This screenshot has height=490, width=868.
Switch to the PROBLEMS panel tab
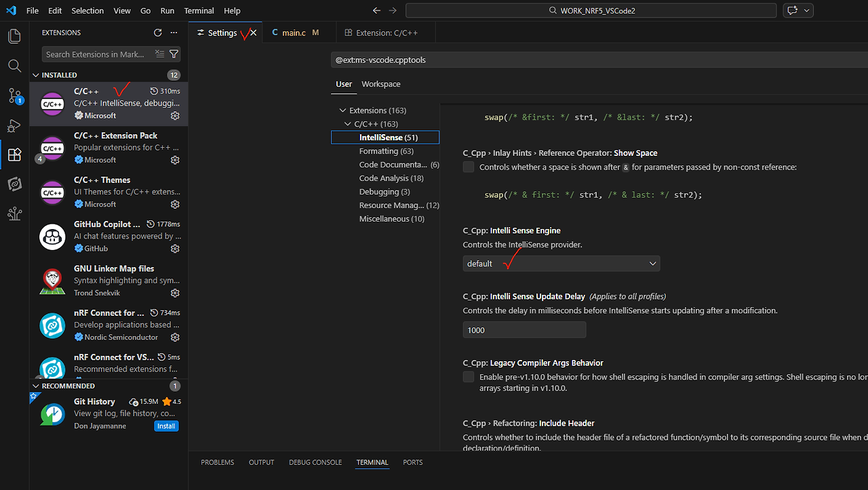pos(218,462)
